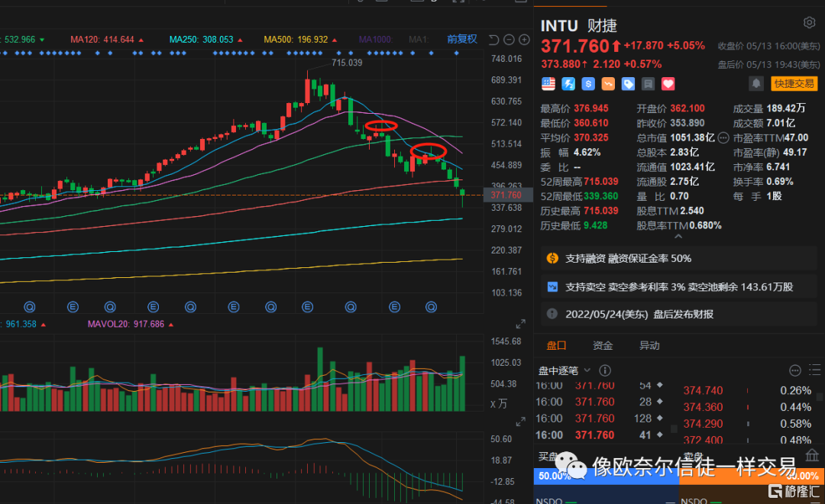Click 52周最高 value 715.039
Screen dimensions: 825x504
601,182
